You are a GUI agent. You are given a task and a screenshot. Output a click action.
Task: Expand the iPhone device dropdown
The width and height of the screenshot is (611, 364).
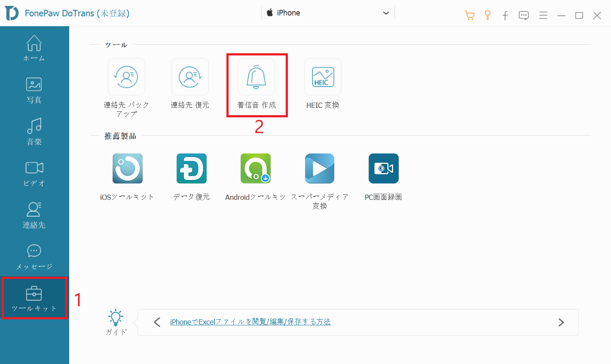point(328,13)
